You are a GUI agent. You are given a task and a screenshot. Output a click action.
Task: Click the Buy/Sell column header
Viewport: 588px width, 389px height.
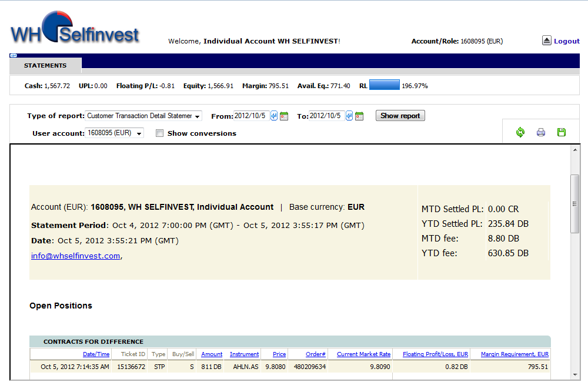tap(183, 354)
